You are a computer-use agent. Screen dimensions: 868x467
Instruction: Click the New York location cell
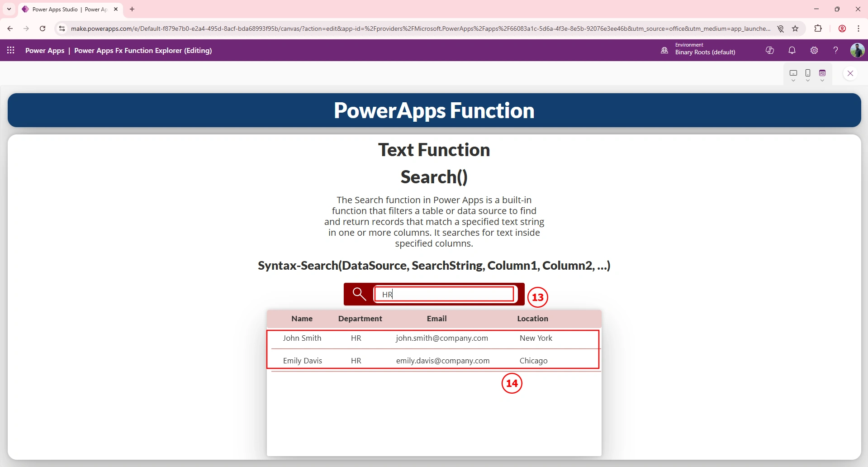(536, 338)
